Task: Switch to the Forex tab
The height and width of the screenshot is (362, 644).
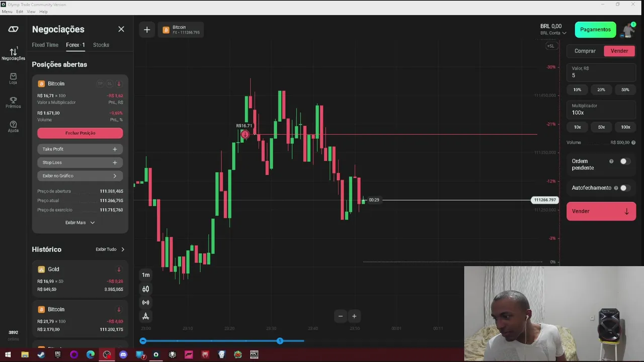Action: tap(75, 45)
